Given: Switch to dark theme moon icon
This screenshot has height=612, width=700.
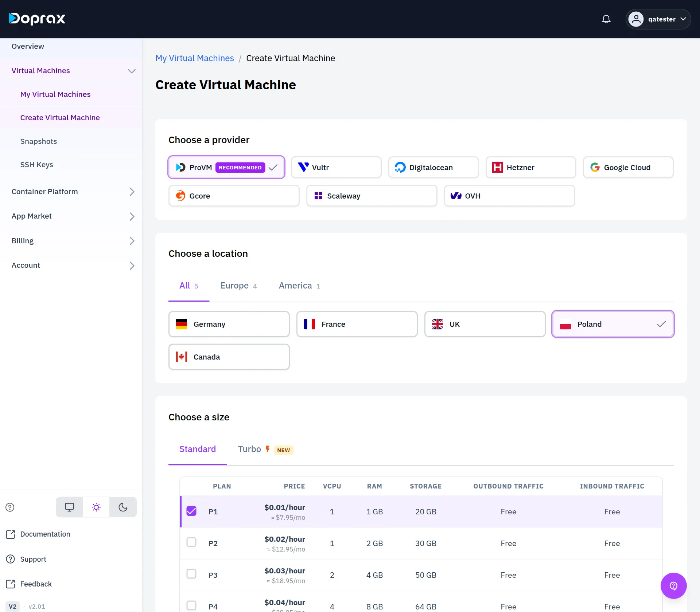Looking at the screenshot, I should pos(123,507).
